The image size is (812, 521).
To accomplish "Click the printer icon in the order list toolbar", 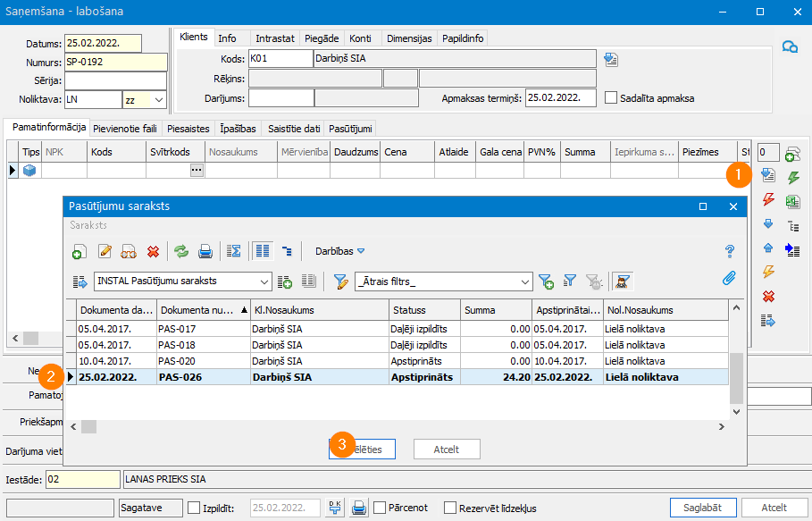I will (x=205, y=252).
